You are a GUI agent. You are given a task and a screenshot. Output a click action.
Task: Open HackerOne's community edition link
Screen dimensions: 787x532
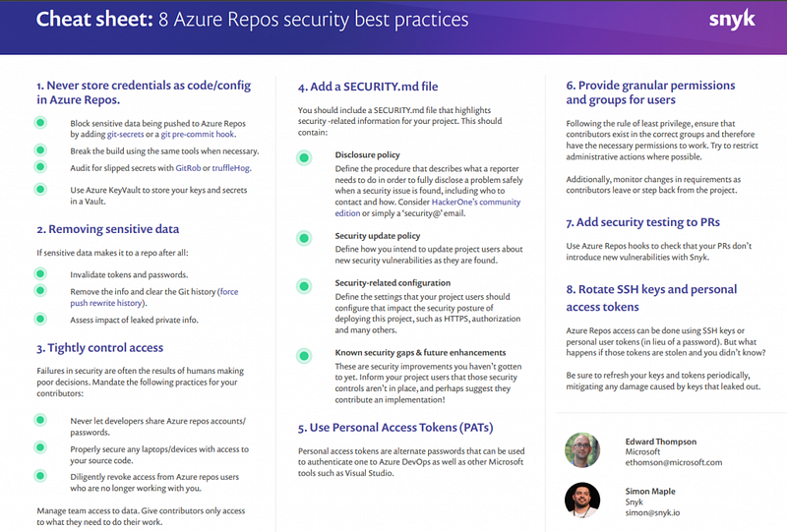(x=428, y=207)
